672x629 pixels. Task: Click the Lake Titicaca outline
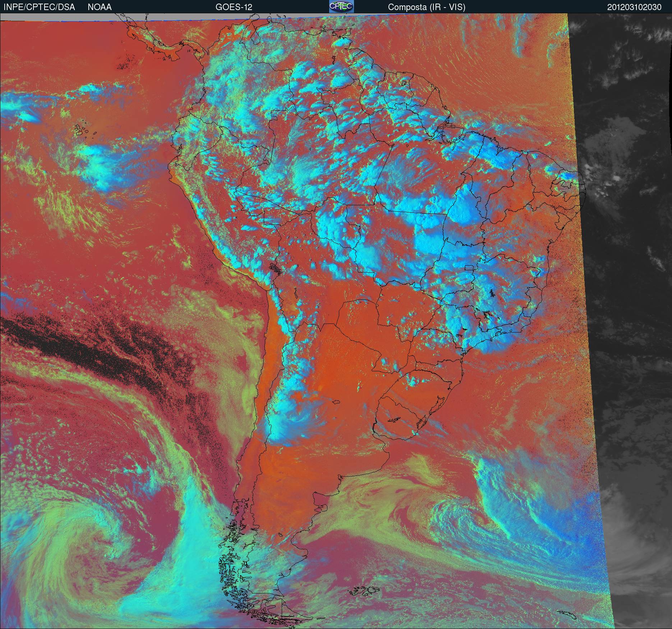[x=276, y=268]
